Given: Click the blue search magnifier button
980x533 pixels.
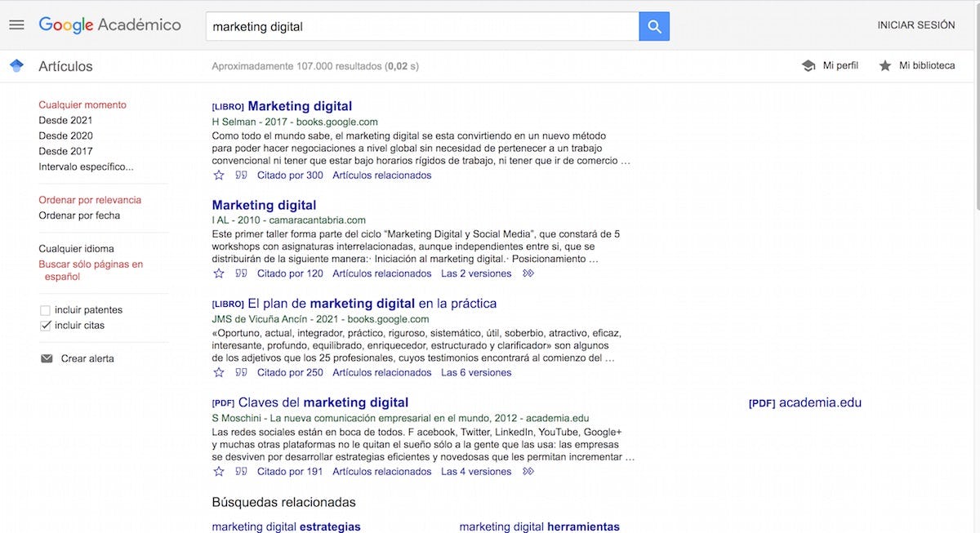Looking at the screenshot, I should (x=654, y=26).
